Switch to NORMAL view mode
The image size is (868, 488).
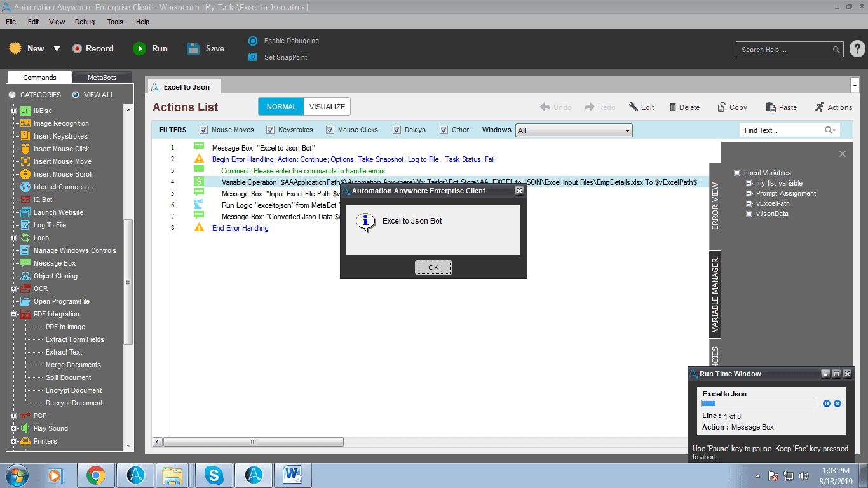coord(281,107)
